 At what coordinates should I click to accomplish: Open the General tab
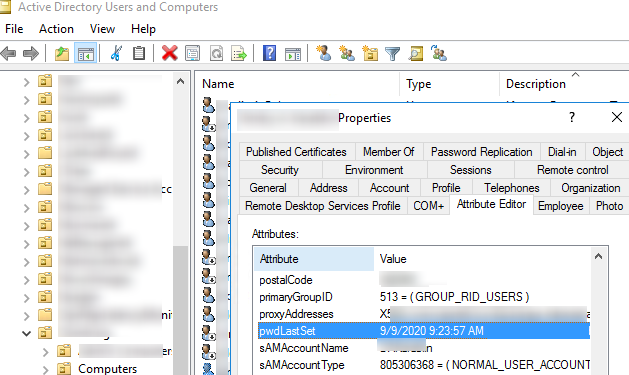268,188
